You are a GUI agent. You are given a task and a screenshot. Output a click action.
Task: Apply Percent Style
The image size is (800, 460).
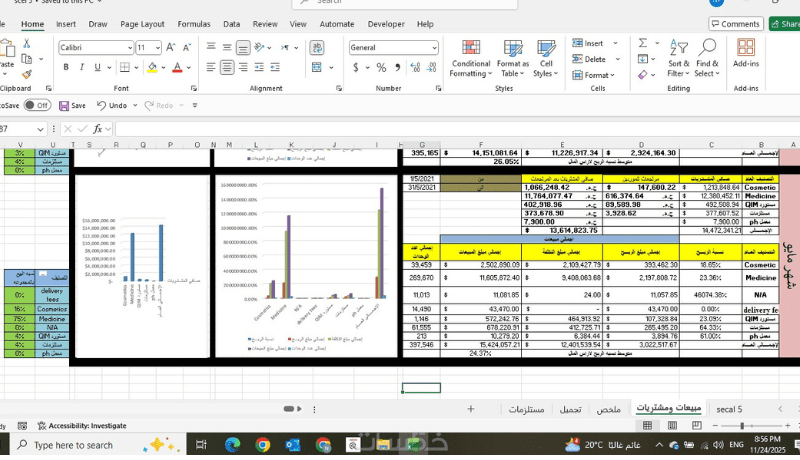click(381, 67)
